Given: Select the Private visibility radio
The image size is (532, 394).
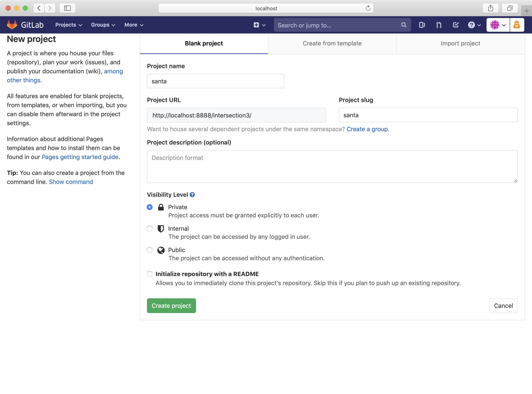Looking at the screenshot, I should (x=150, y=207).
